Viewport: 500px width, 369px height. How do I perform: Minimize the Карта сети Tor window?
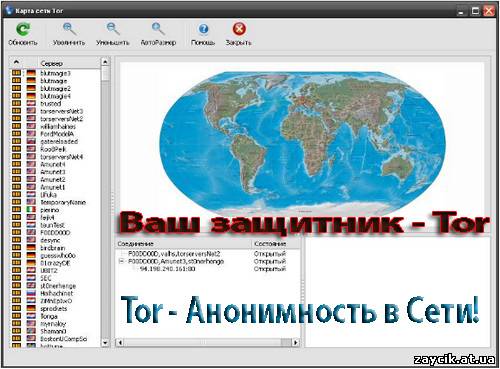pos(461,11)
